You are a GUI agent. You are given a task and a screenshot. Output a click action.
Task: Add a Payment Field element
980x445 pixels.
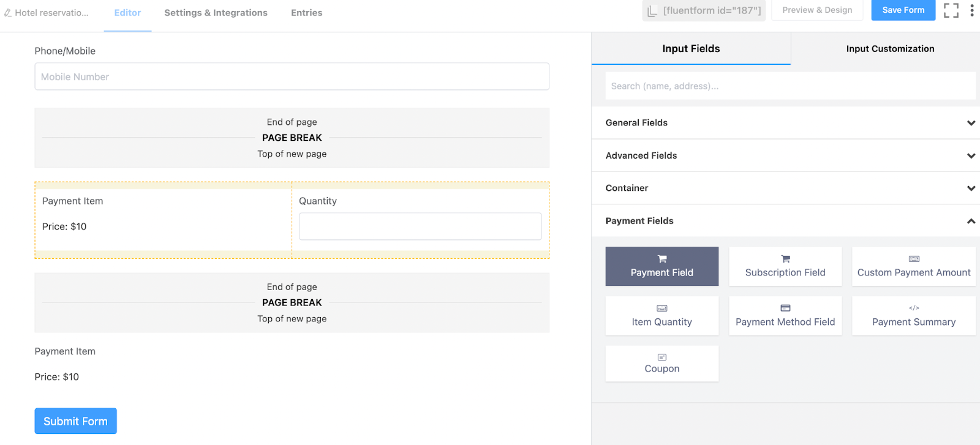tap(661, 266)
